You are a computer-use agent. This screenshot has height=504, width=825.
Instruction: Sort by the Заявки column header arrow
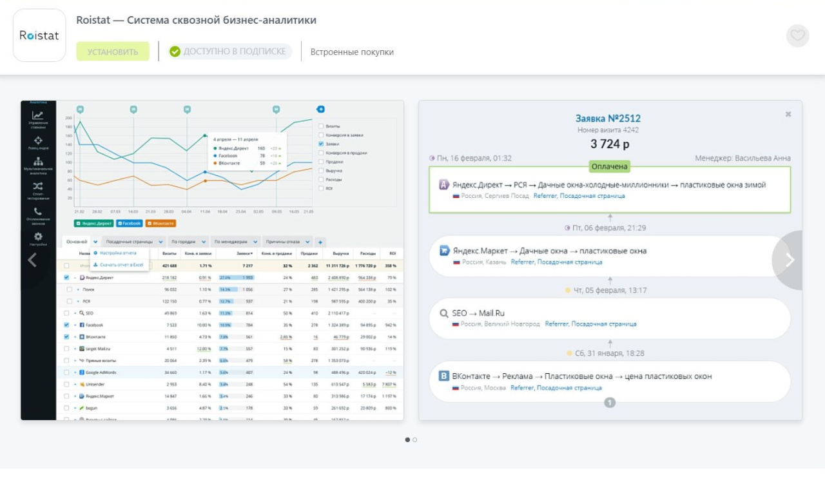(251, 254)
